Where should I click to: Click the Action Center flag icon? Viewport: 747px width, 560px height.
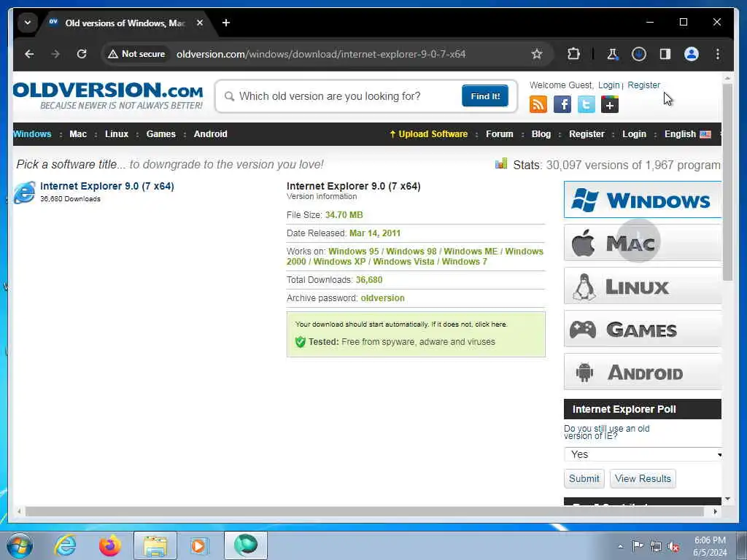(x=638, y=546)
